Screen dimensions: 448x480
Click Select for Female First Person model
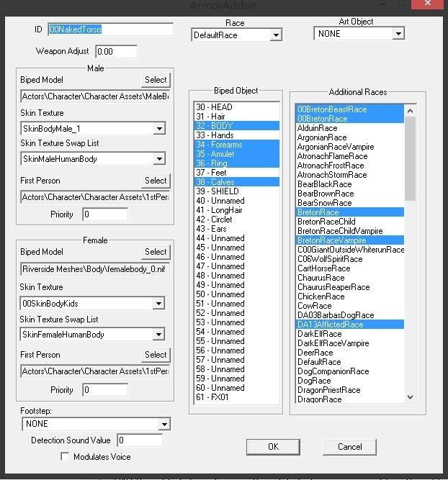[x=156, y=355]
